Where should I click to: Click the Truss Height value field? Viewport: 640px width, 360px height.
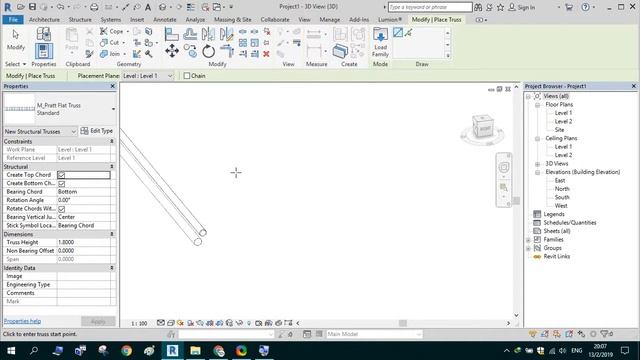coord(84,242)
